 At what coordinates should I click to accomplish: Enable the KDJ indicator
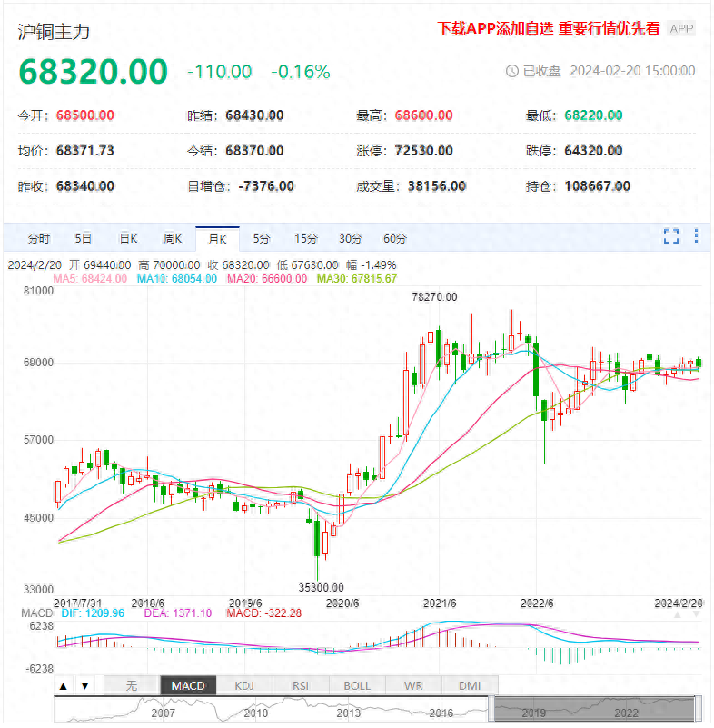245,686
